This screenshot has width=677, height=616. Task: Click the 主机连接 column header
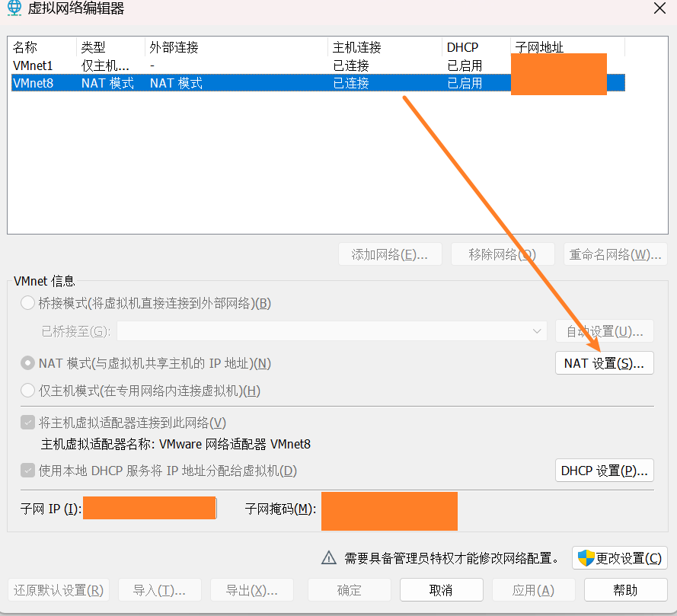385,47
